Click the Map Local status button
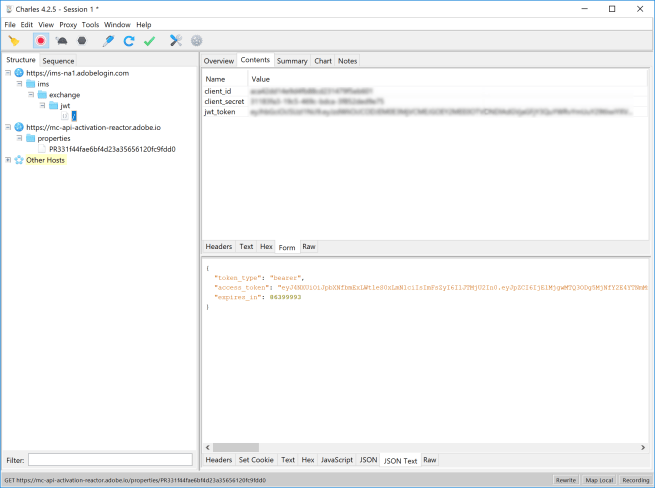This screenshot has height=488, width=655. point(598,481)
